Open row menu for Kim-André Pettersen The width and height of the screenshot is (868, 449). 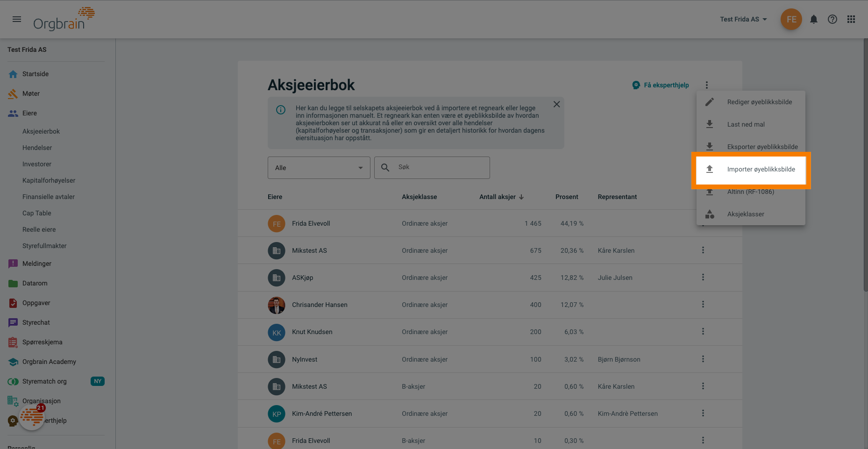[x=703, y=413]
